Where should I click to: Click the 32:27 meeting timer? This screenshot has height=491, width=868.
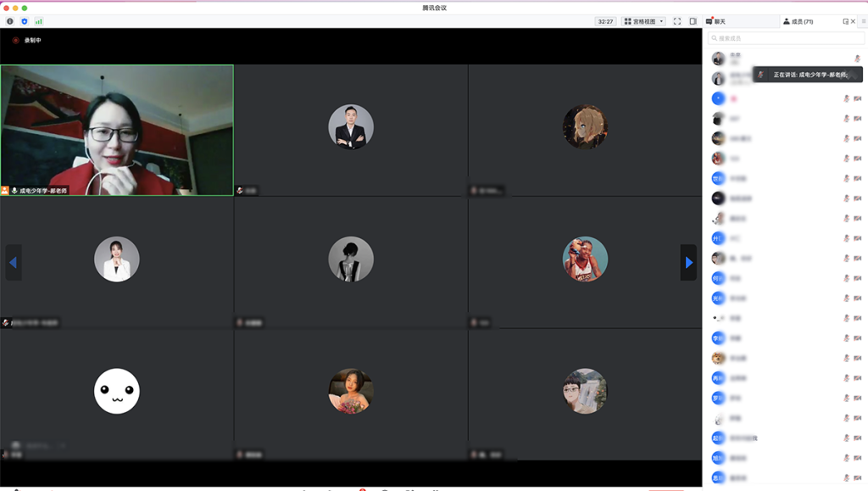point(605,21)
